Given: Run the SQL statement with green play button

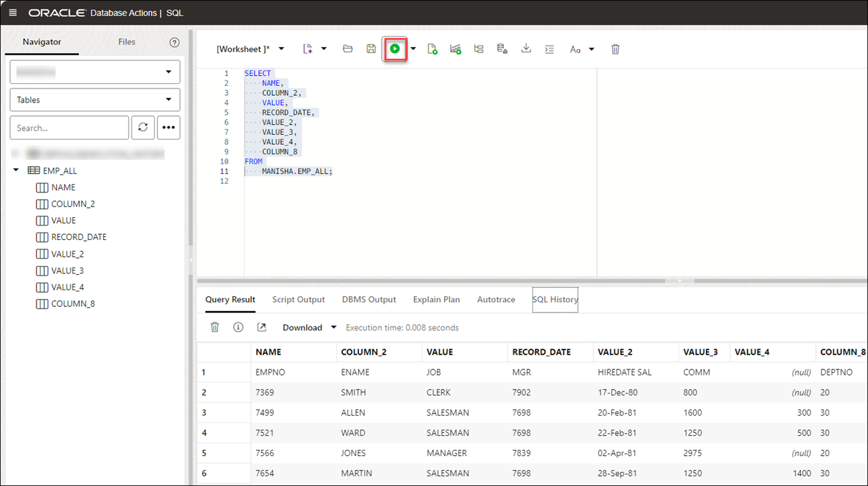Looking at the screenshot, I should point(395,49).
